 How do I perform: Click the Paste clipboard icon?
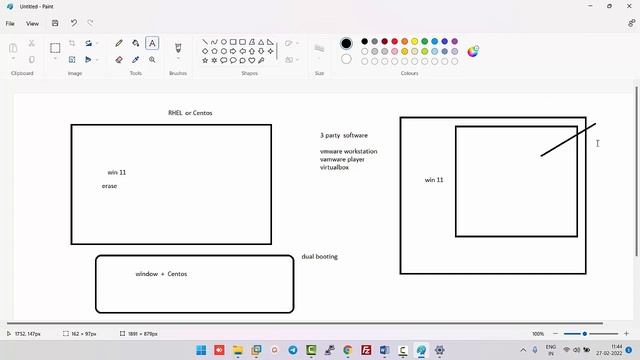click(x=13, y=48)
